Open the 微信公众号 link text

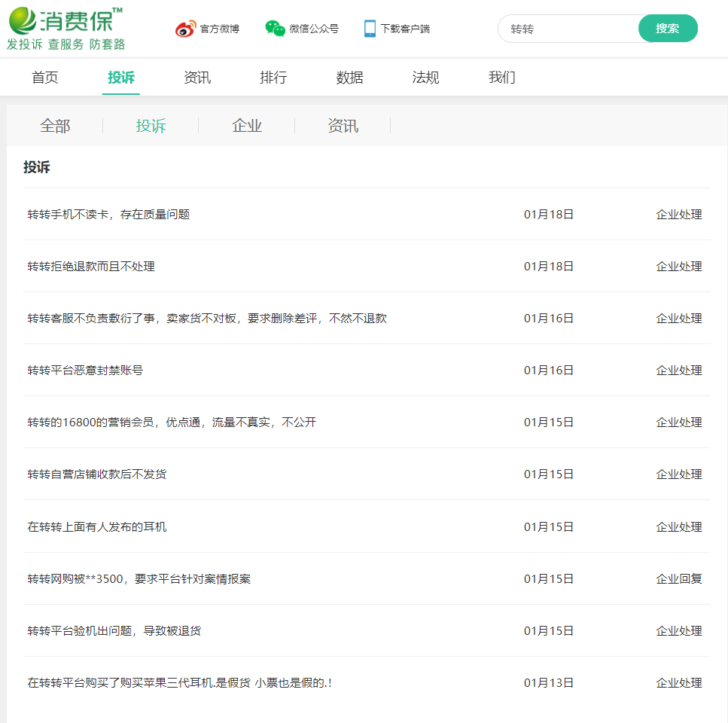point(314,29)
